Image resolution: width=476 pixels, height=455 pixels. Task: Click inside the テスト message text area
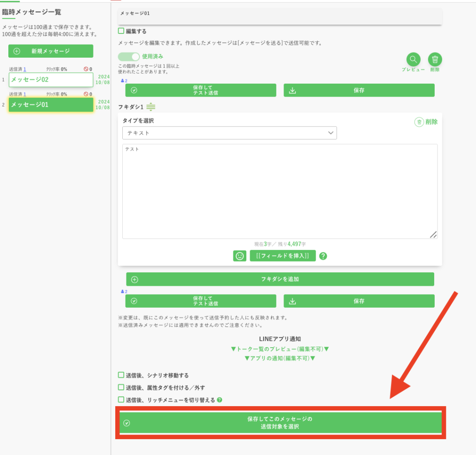click(x=279, y=191)
